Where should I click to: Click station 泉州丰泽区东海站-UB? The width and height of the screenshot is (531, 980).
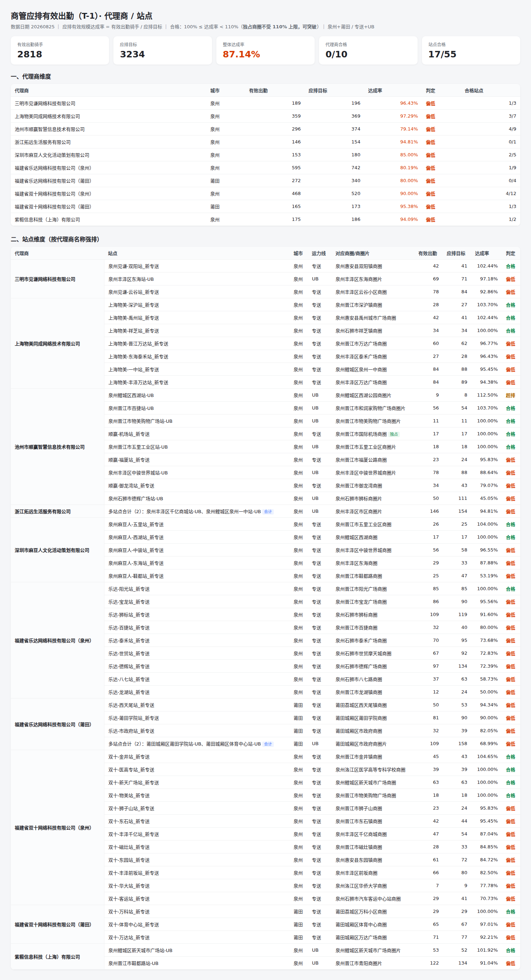[x=131, y=279]
